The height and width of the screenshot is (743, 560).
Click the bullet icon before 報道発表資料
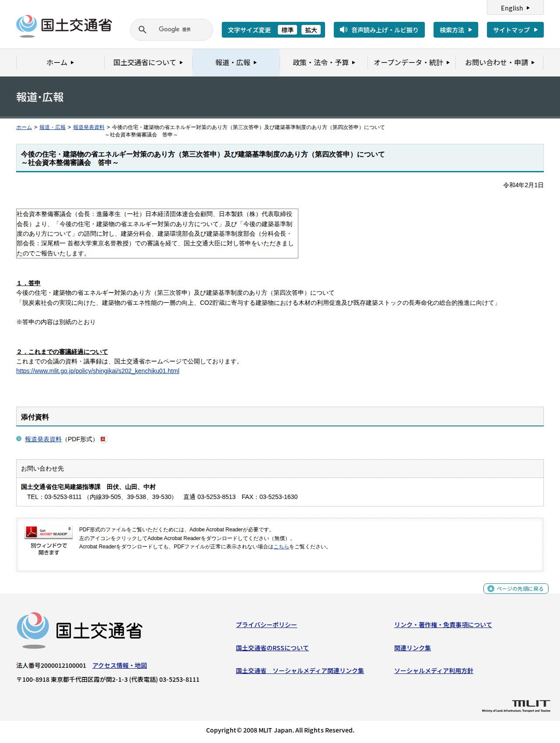[x=19, y=439]
